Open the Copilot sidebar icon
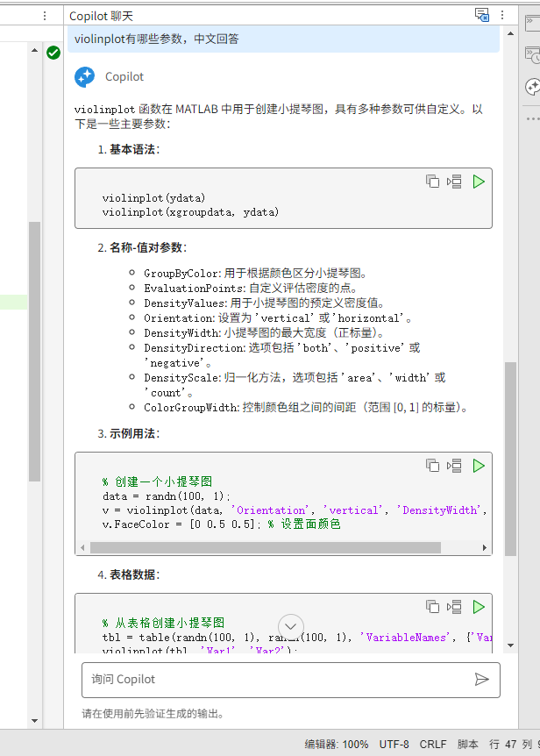540x756 pixels. pyautogui.click(x=532, y=87)
